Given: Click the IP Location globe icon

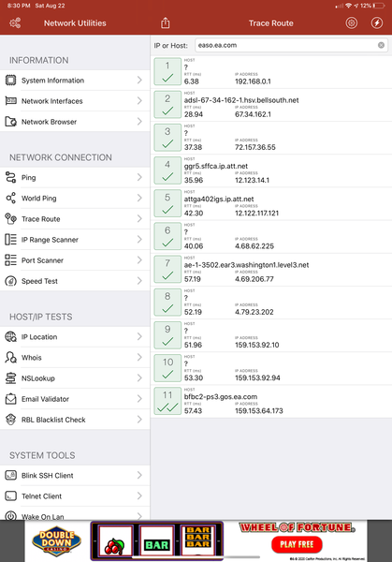Looking at the screenshot, I should tap(10, 337).
